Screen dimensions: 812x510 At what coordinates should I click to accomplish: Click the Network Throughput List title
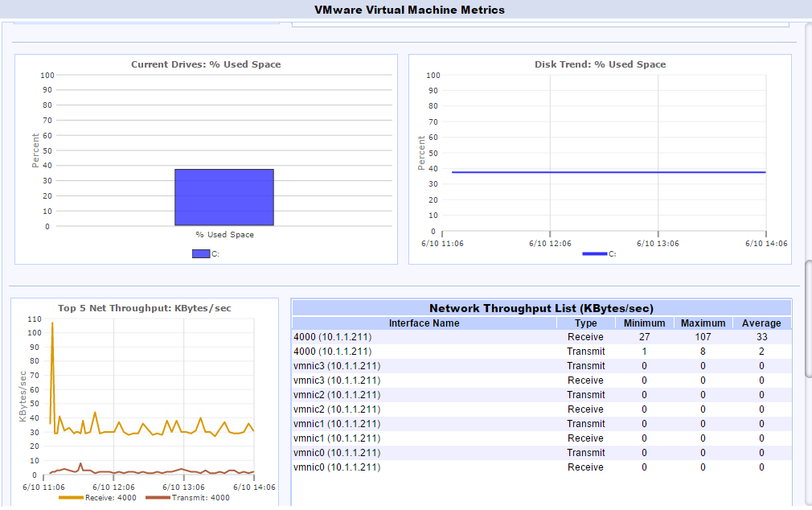point(541,308)
